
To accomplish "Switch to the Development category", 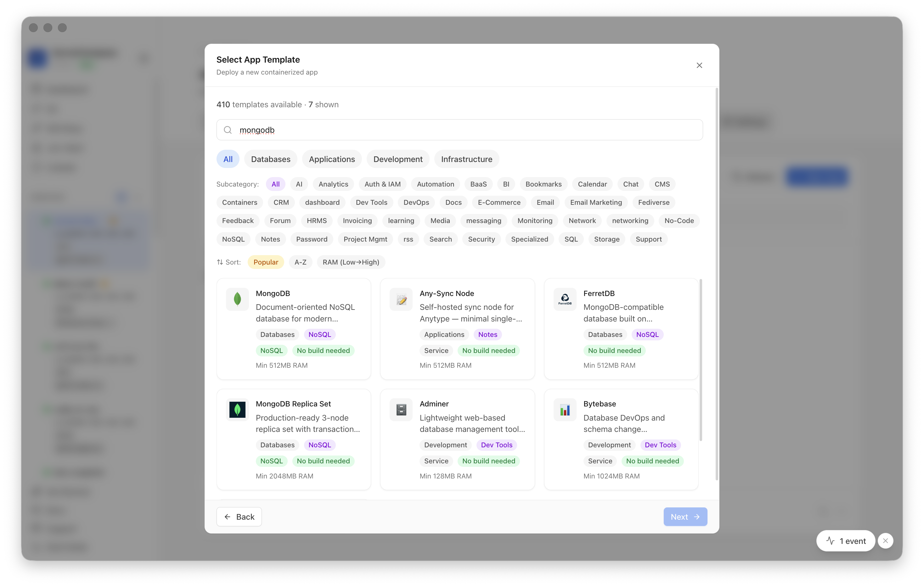I will click(x=398, y=159).
